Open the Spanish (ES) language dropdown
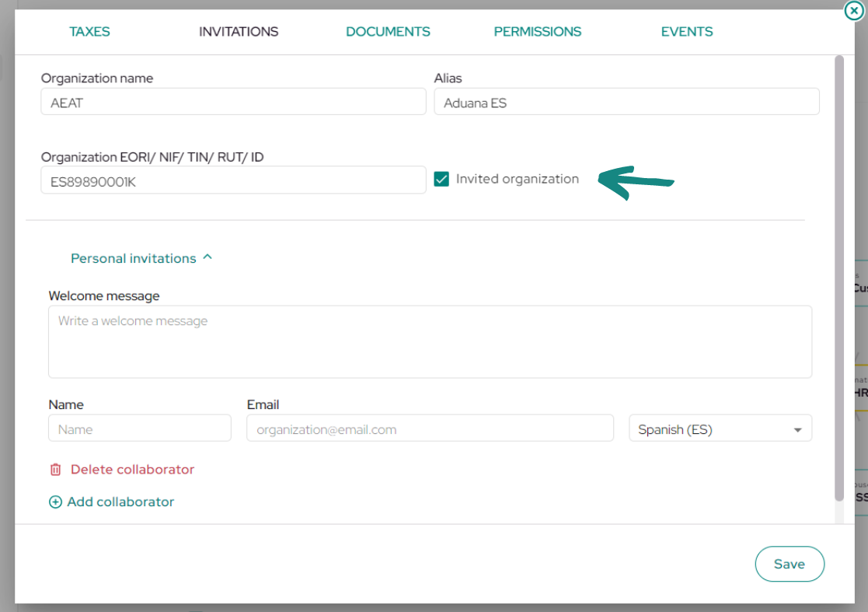The image size is (868, 612). pyautogui.click(x=720, y=428)
